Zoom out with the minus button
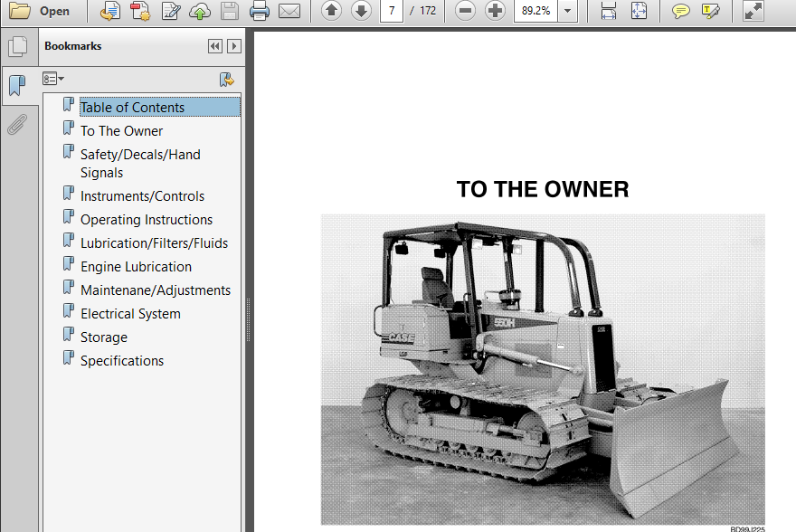The height and width of the screenshot is (532, 796). point(465,11)
